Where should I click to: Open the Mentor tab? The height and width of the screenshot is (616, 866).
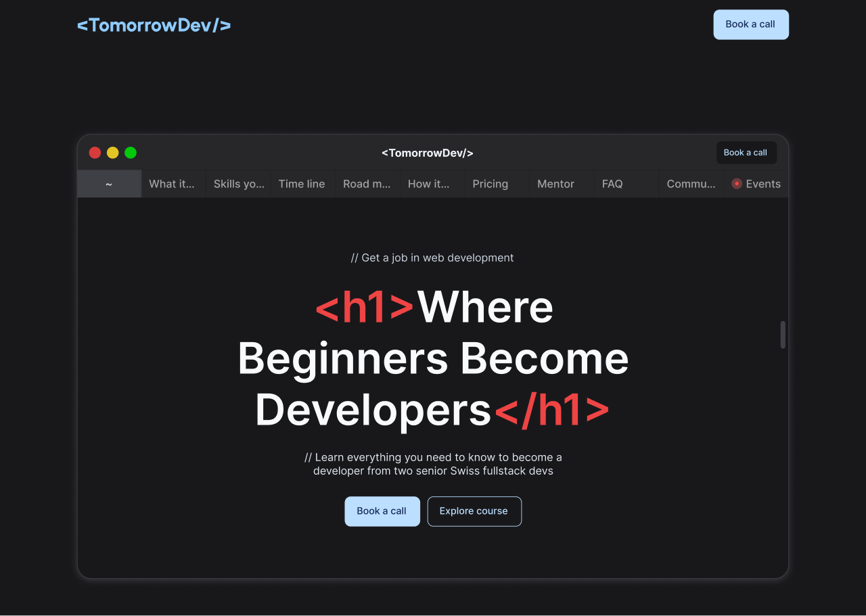pos(555,184)
